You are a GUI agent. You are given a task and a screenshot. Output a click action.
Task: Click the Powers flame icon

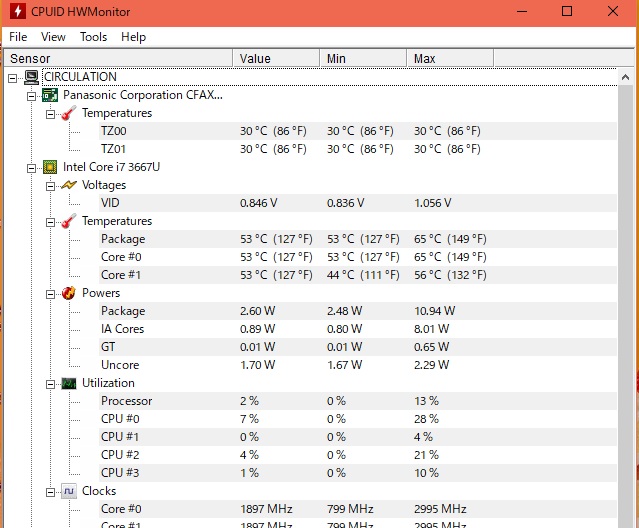click(x=69, y=293)
